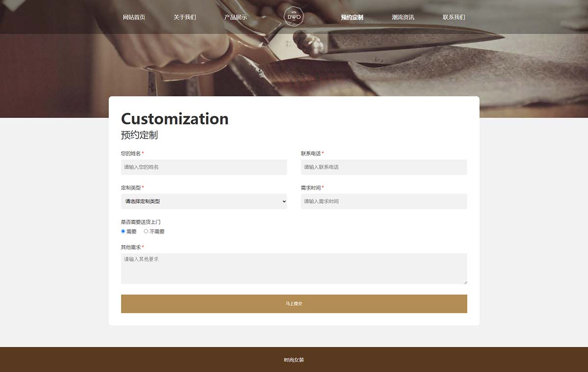Select the 预约定制 nav item

(x=352, y=17)
